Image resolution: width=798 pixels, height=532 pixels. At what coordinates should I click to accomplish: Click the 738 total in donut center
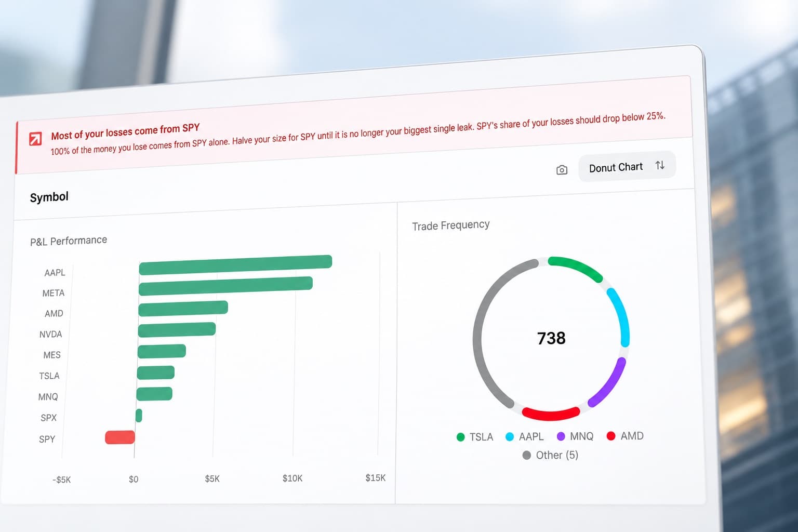click(x=551, y=338)
